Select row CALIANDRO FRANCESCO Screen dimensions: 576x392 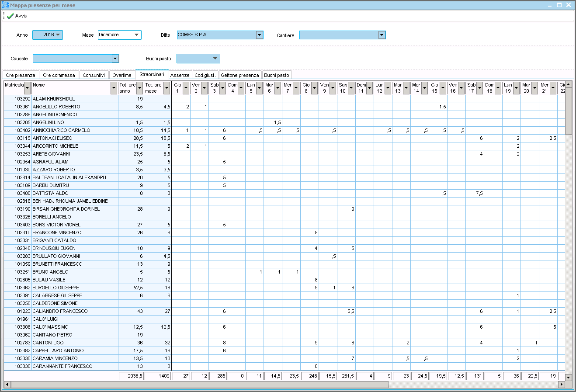(285, 311)
